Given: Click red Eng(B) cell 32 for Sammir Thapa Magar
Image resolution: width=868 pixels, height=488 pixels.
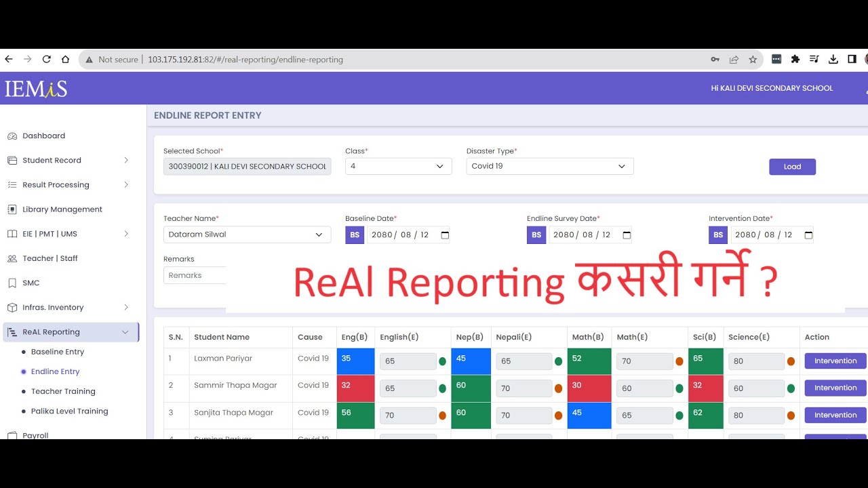Looking at the screenshot, I should click(355, 388).
